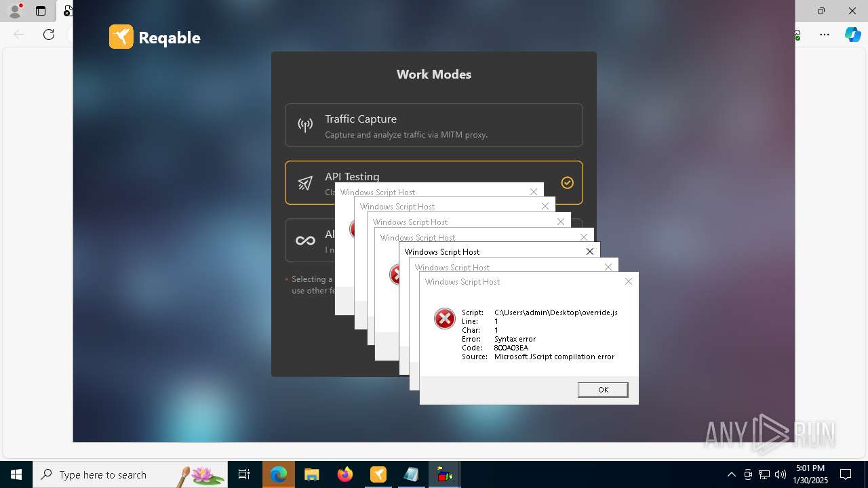
Task: Click the infinity icon of All-in-one mode
Action: (x=305, y=241)
